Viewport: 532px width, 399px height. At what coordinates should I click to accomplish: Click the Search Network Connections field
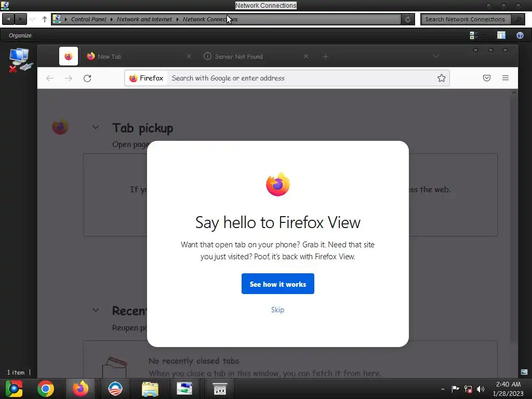point(465,19)
